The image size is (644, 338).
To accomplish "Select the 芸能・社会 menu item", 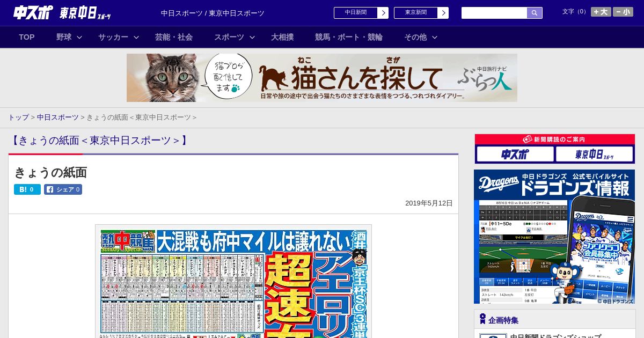I will pyautogui.click(x=174, y=37).
